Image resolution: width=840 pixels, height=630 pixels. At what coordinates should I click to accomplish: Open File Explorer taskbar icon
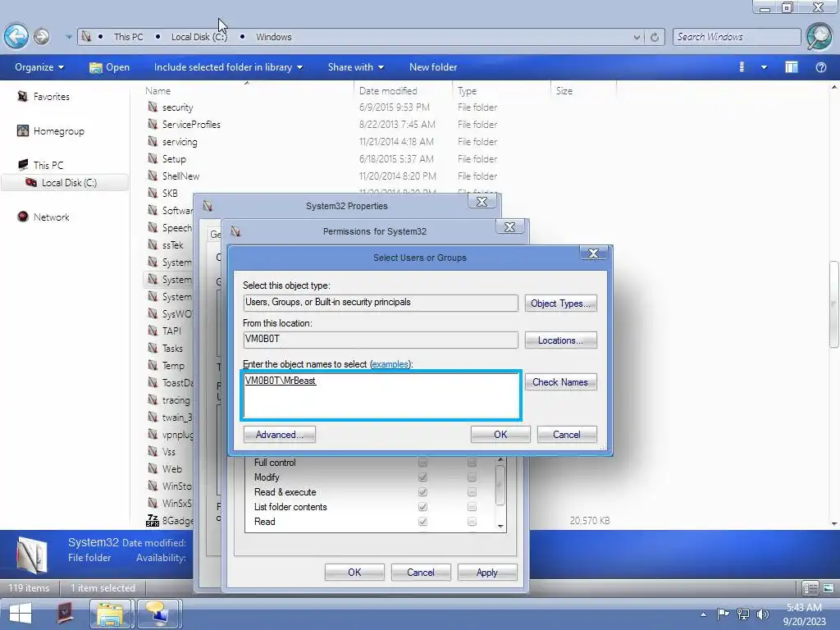pyautogui.click(x=111, y=614)
